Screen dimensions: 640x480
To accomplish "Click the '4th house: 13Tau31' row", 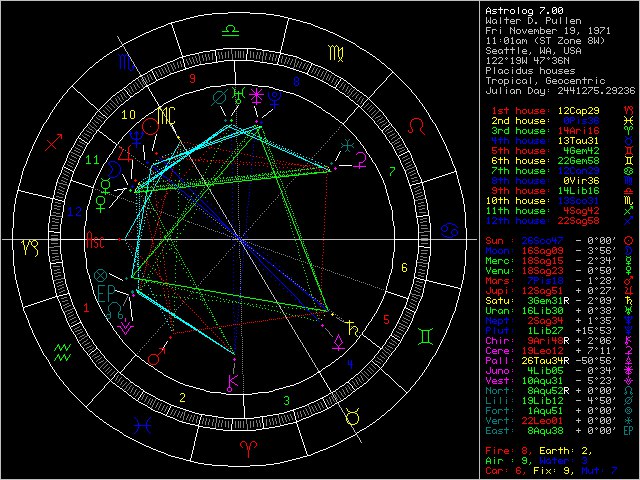I will tap(562, 141).
